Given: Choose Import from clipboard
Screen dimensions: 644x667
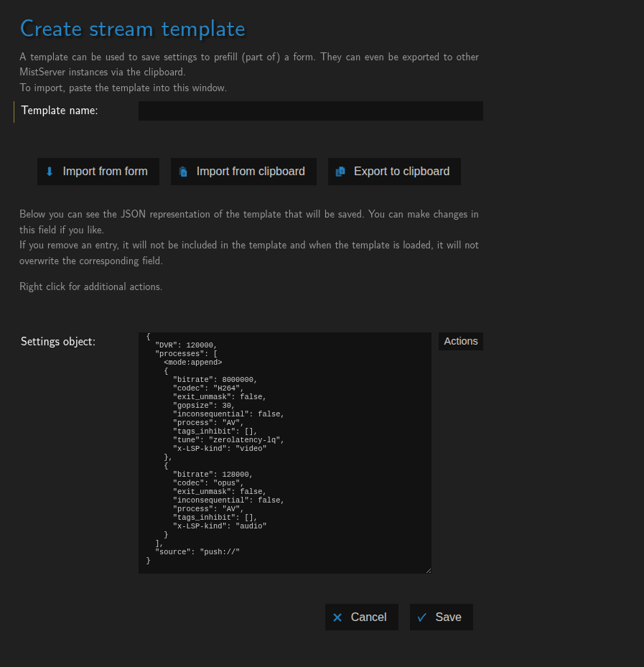Looking at the screenshot, I should [243, 172].
